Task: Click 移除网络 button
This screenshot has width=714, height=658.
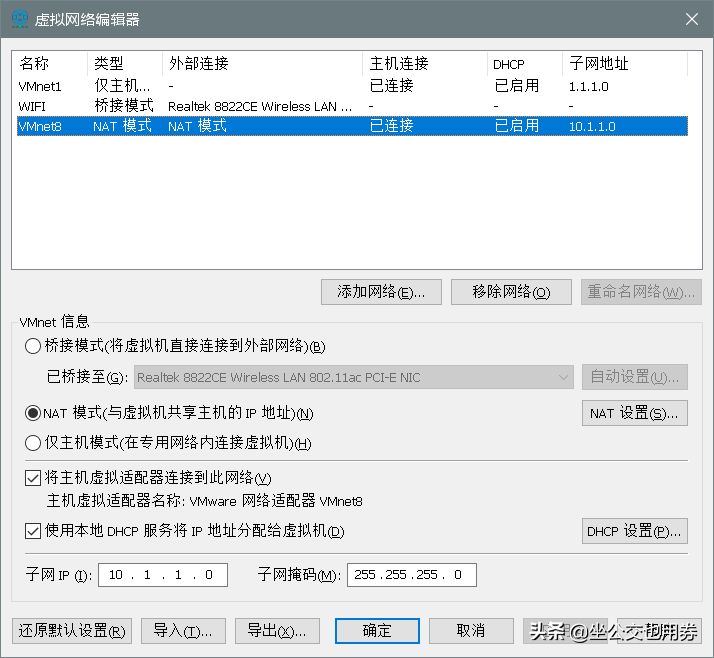Action: point(511,292)
